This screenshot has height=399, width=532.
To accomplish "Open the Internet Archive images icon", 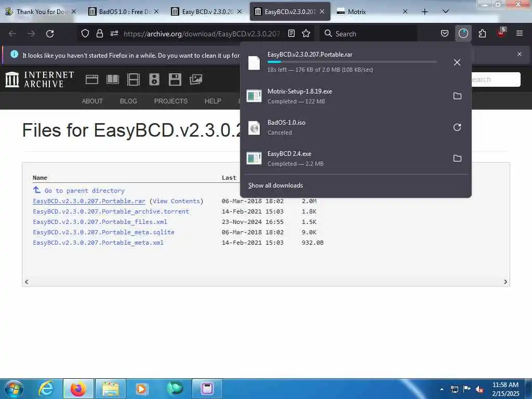I will (x=196, y=79).
